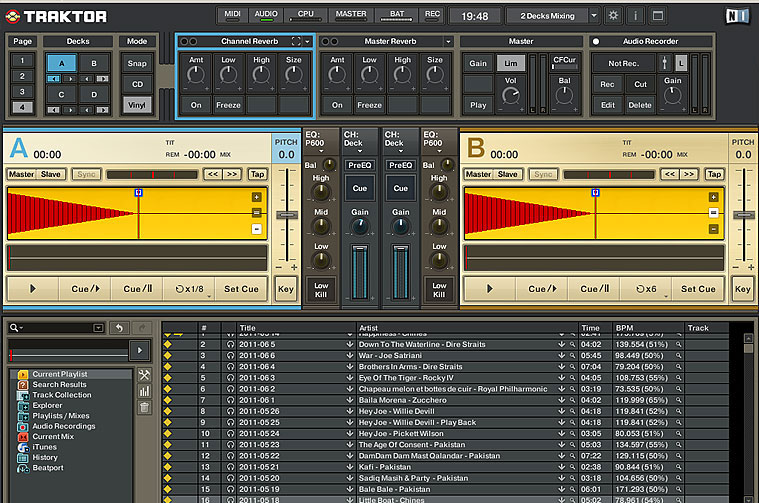
Task: Toggle Low Kill on Deck A EQ
Action: tap(321, 290)
